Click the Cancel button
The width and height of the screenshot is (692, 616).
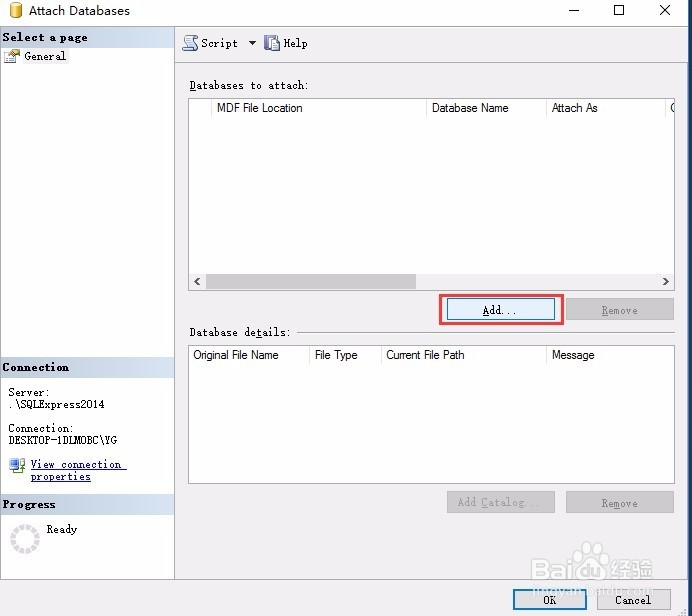[x=634, y=599]
